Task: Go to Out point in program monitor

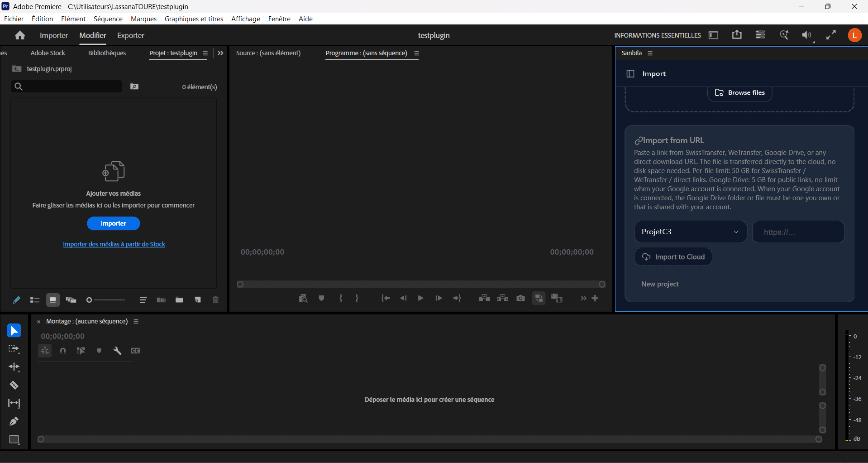Action: click(457, 298)
